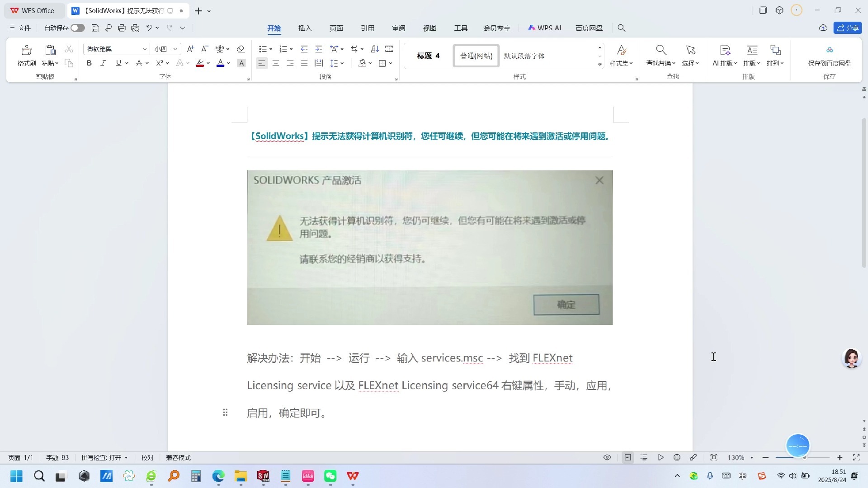Decrease font size with A- icon

[x=204, y=49]
